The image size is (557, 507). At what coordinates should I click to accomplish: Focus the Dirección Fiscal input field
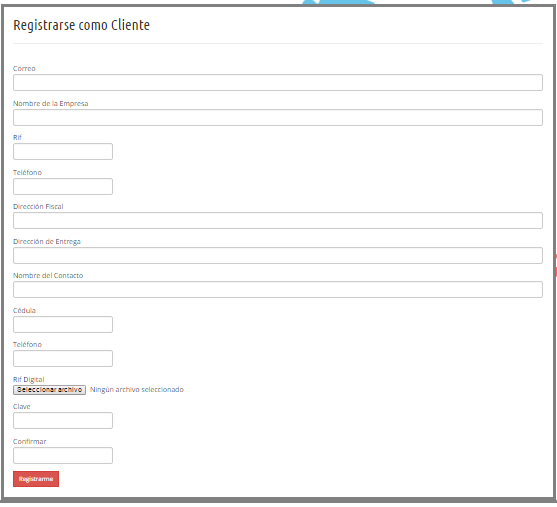(278, 221)
